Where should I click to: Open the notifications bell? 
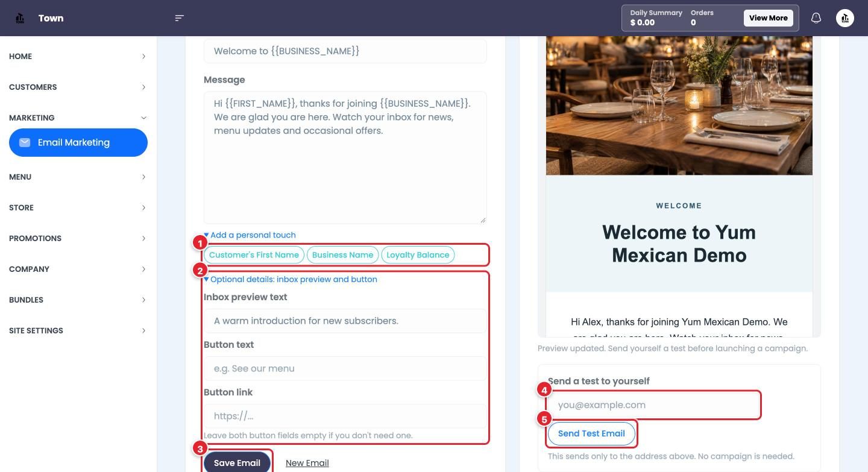point(816,18)
